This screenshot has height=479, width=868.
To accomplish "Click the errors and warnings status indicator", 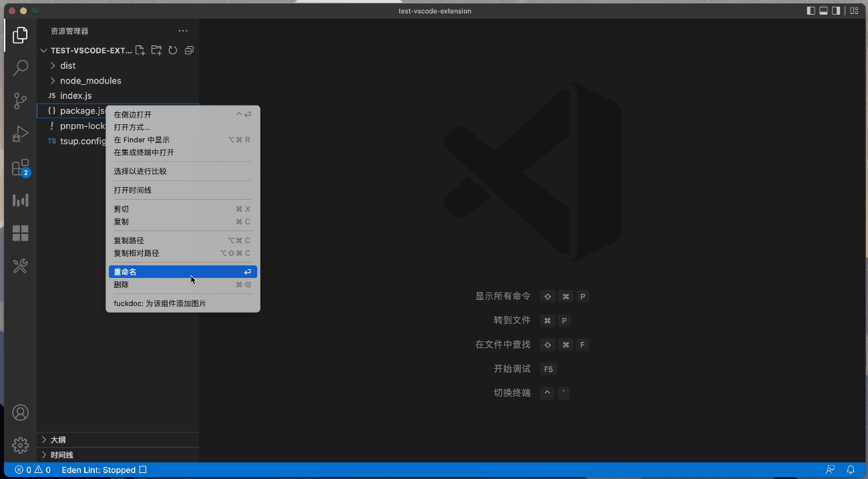I will click(x=33, y=470).
